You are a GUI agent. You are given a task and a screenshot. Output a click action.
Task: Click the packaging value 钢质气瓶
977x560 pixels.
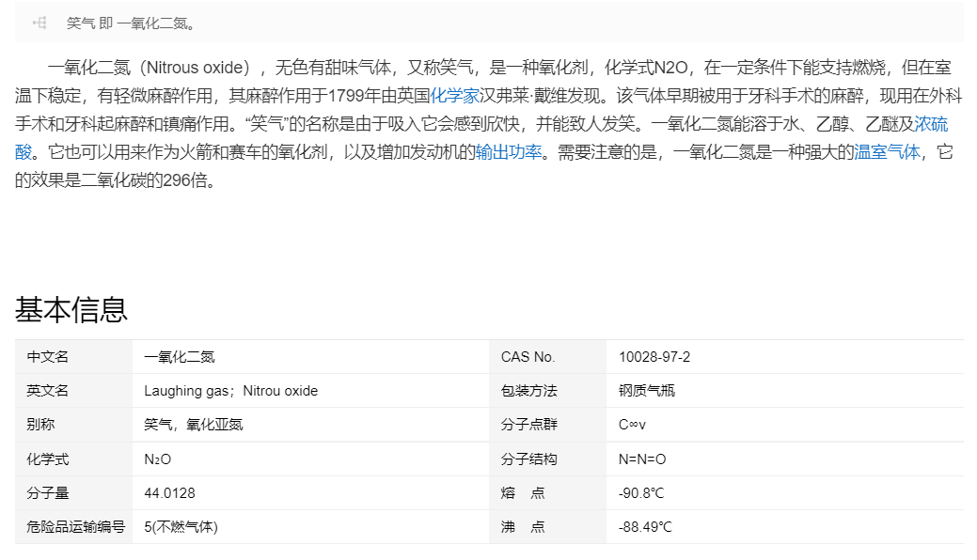pos(647,391)
